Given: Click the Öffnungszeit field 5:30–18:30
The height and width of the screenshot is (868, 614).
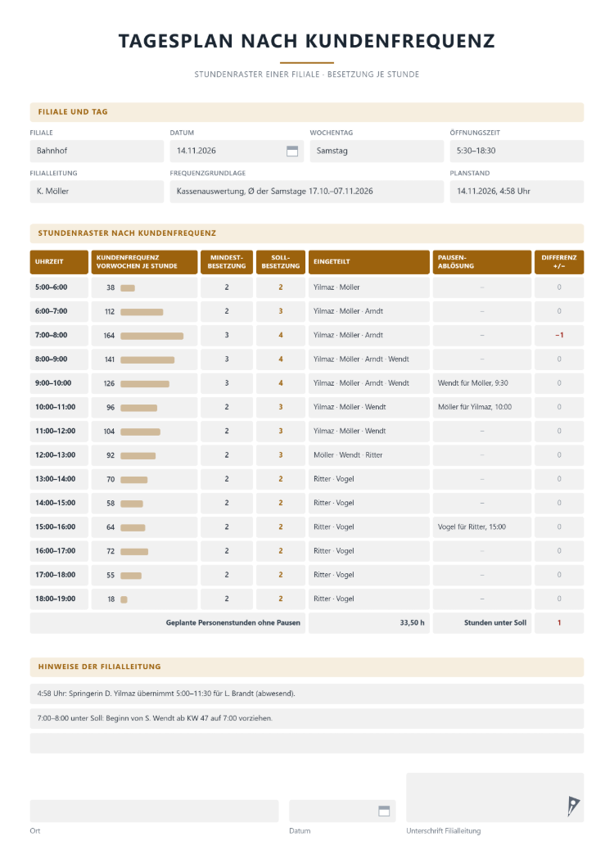Looking at the screenshot, I should pyautogui.click(x=517, y=151).
